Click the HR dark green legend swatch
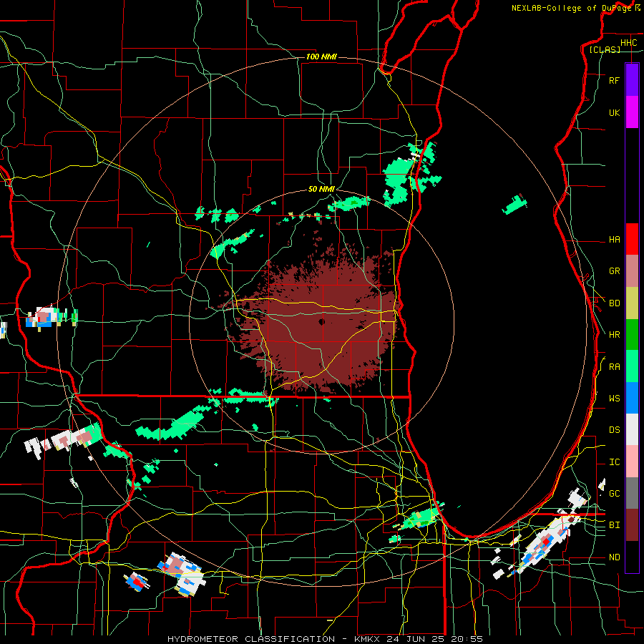 (632, 335)
